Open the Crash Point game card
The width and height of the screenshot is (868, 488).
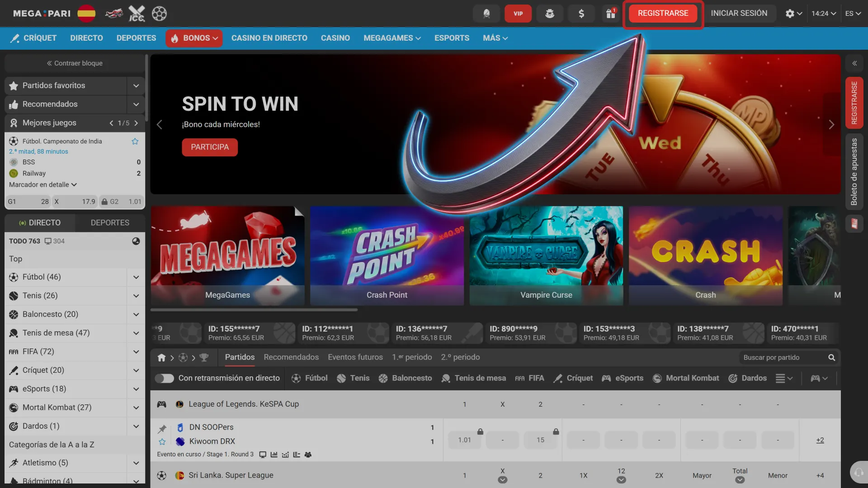pos(387,256)
